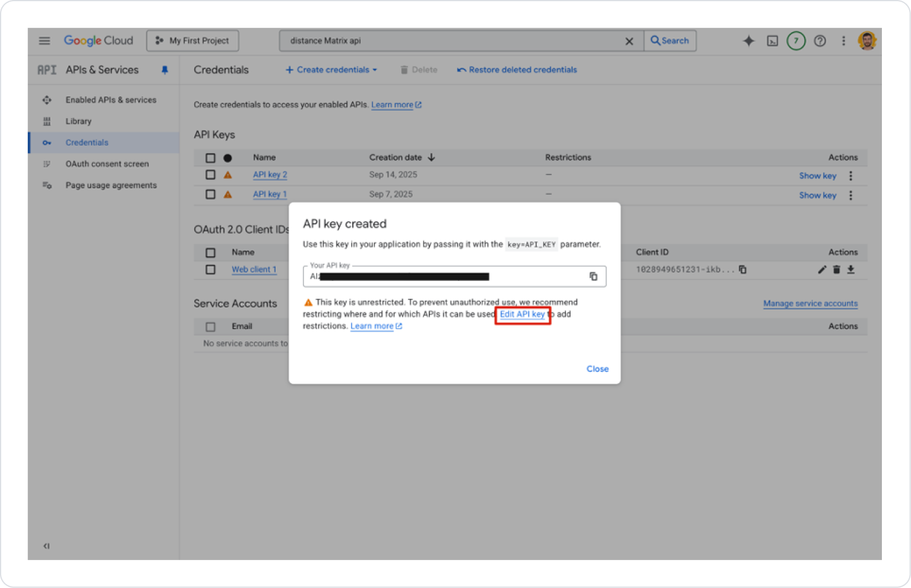The image size is (911, 588).
Task: Open the actions menu for API key 2
Action: pyautogui.click(x=850, y=176)
